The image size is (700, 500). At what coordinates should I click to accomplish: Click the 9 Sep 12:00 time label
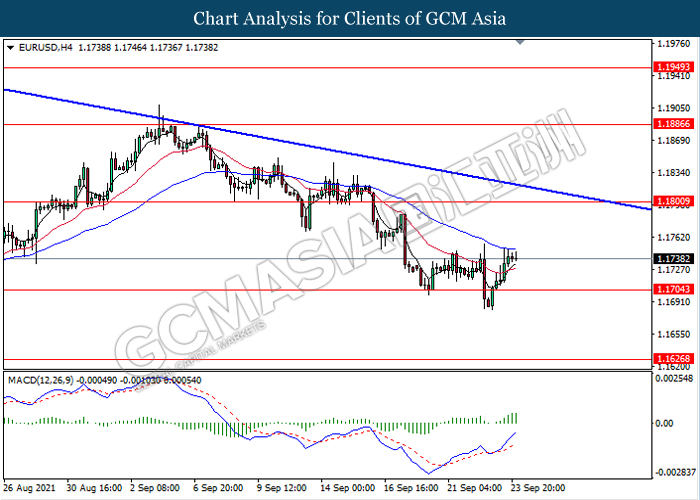click(x=282, y=488)
